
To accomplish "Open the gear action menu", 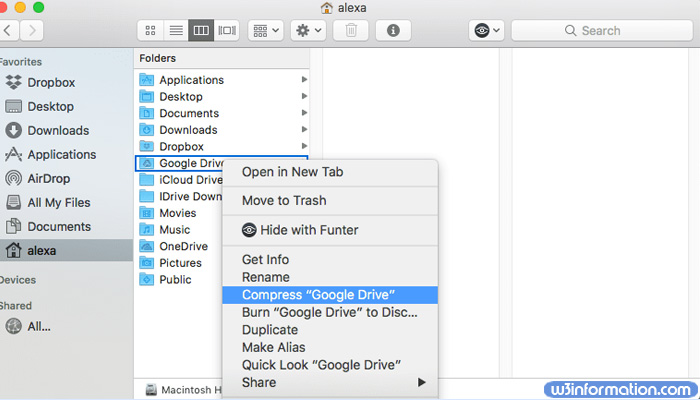I will point(308,30).
